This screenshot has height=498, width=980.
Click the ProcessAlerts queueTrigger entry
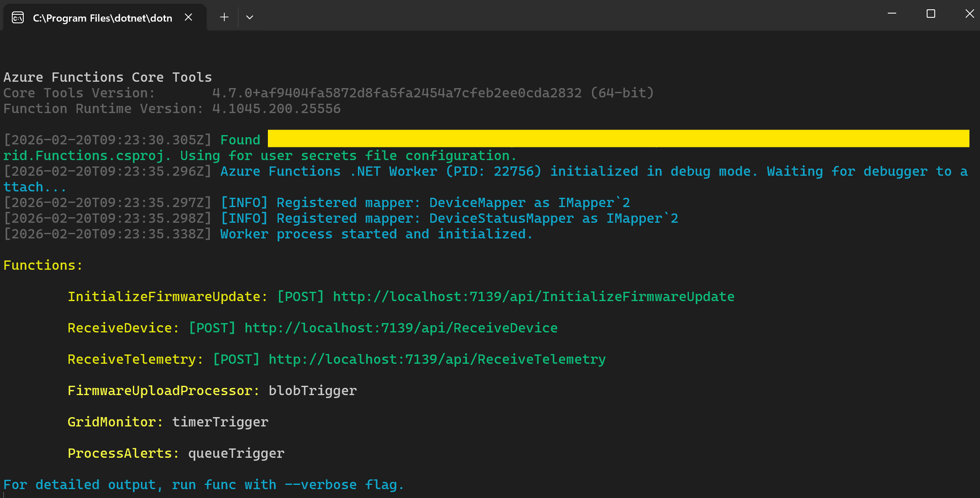point(176,453)
